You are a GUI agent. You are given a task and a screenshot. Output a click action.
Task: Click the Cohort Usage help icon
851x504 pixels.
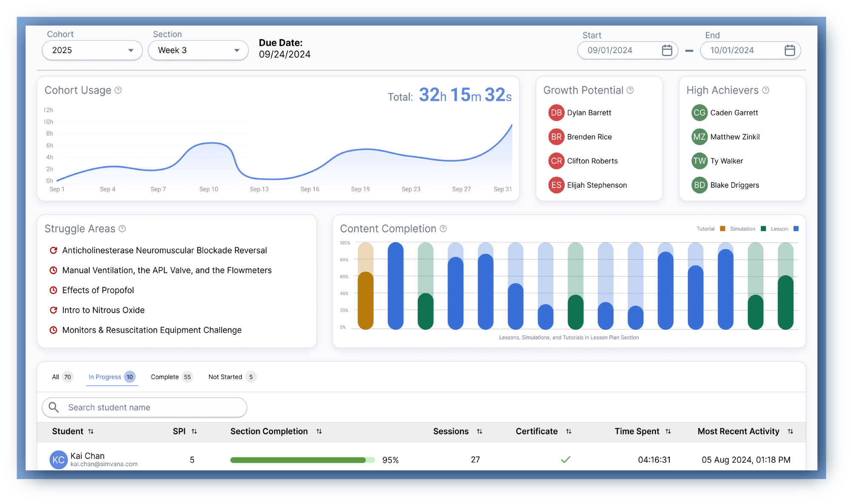[x=118, y=90]
